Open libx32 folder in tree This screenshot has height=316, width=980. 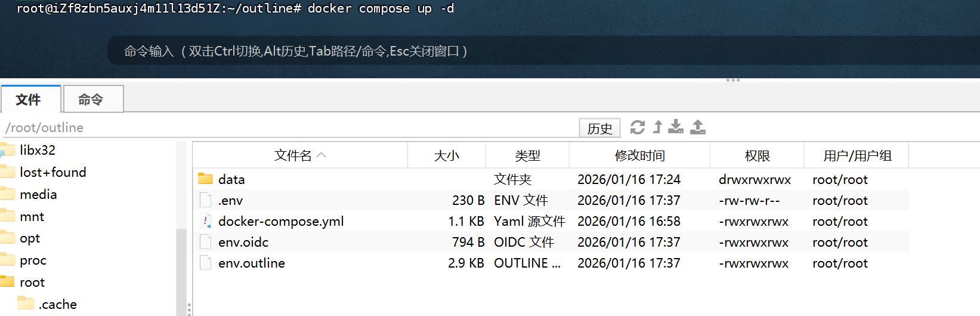[38, 150]
